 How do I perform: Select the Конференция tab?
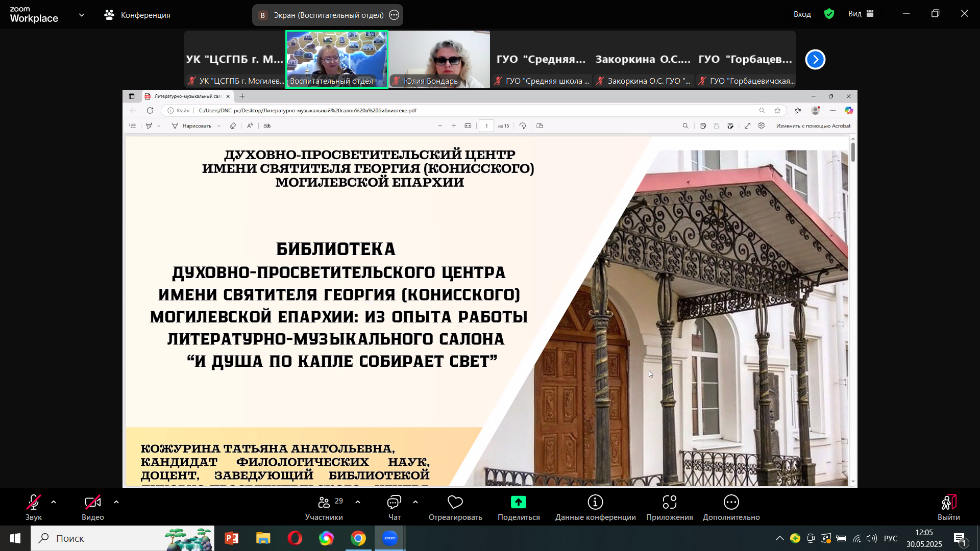[137, 15]
